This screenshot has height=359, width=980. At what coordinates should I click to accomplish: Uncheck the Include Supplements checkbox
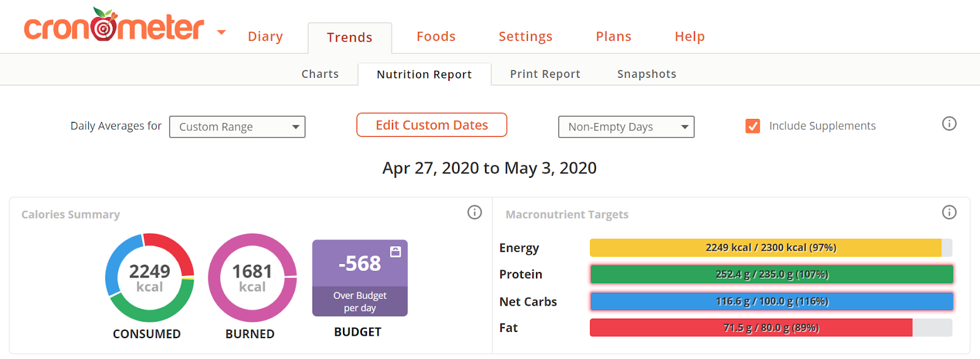[x=753, y=126]
